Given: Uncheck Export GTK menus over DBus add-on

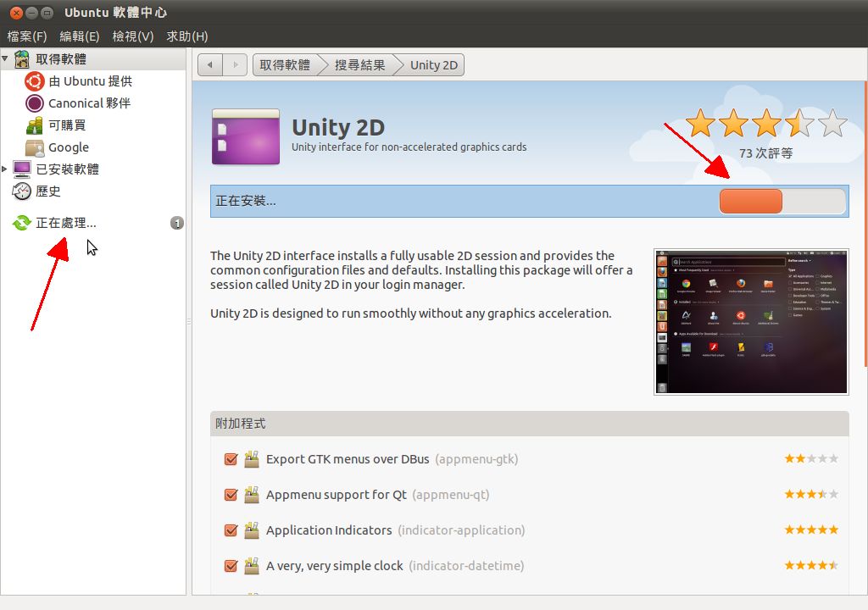Looking at the screenshot, I should click(x=231, y=459).
